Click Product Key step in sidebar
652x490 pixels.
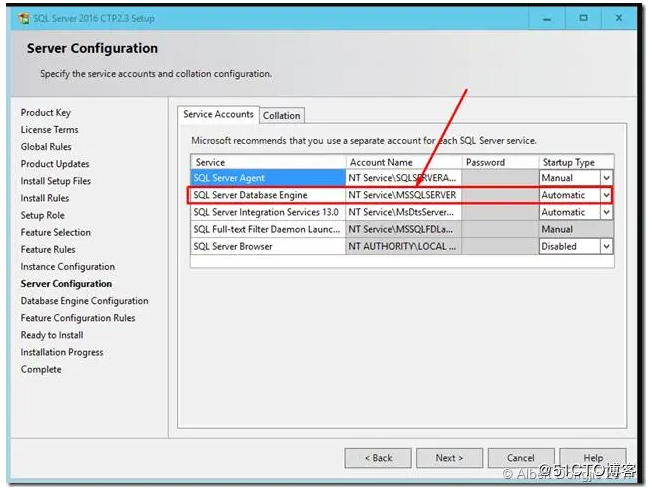point(46,113)
